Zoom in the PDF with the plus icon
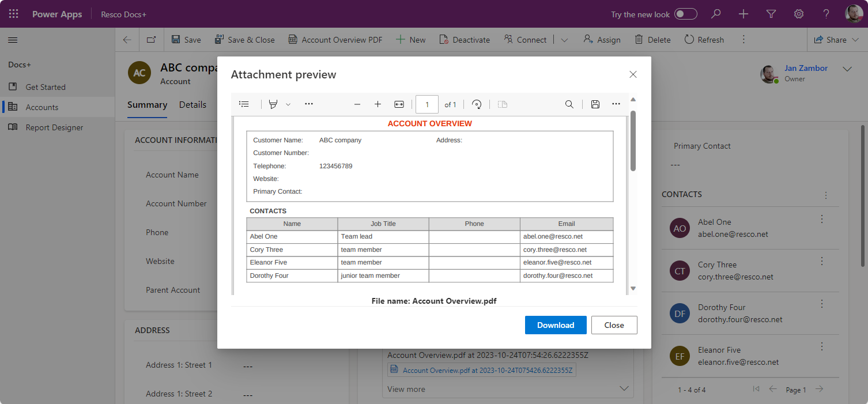Image resolution: width=868 pixels, height=404 pixels. 378,104
